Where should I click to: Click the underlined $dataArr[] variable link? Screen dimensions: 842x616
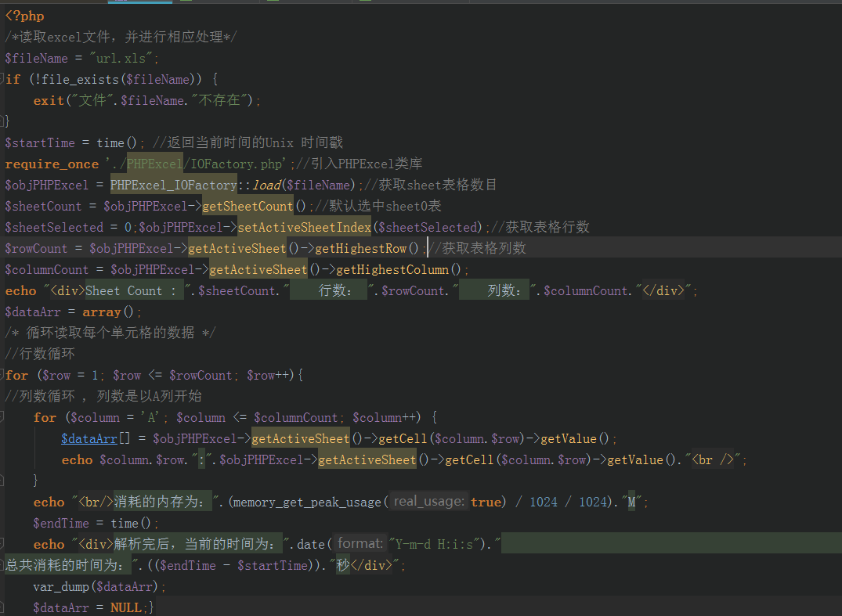point(89,439)
